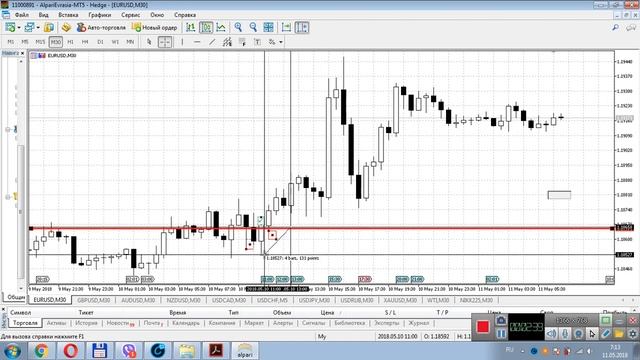Tile chart windows with the grid icon

click(x=269, y=27)
